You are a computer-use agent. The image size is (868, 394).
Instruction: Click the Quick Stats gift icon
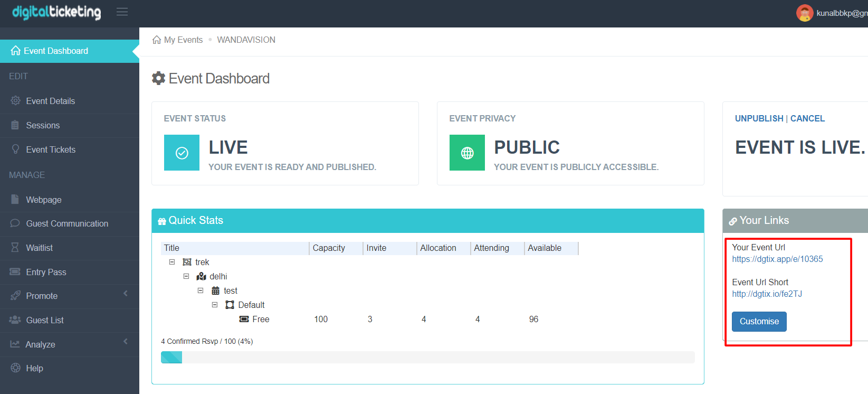162,221
